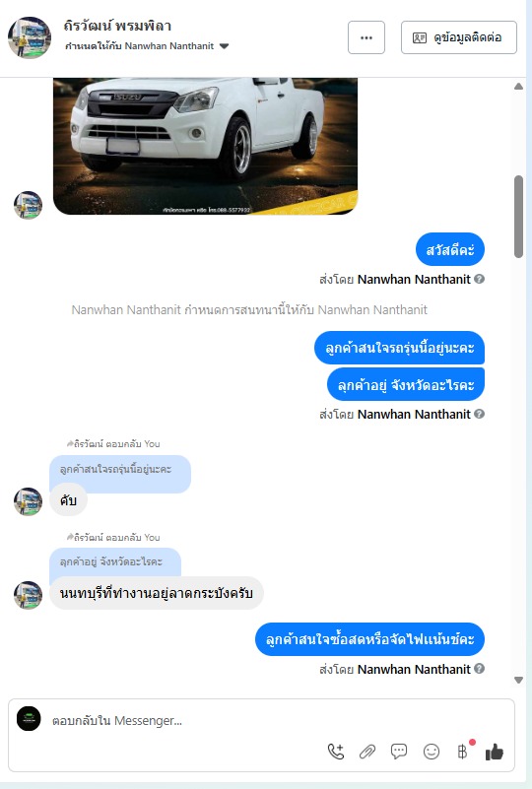Expand the assigned-to Nanwhan Nanthanit dropdown
This screenshot has height=789, width=532.
pyautogui.click(x=225, y=46)
